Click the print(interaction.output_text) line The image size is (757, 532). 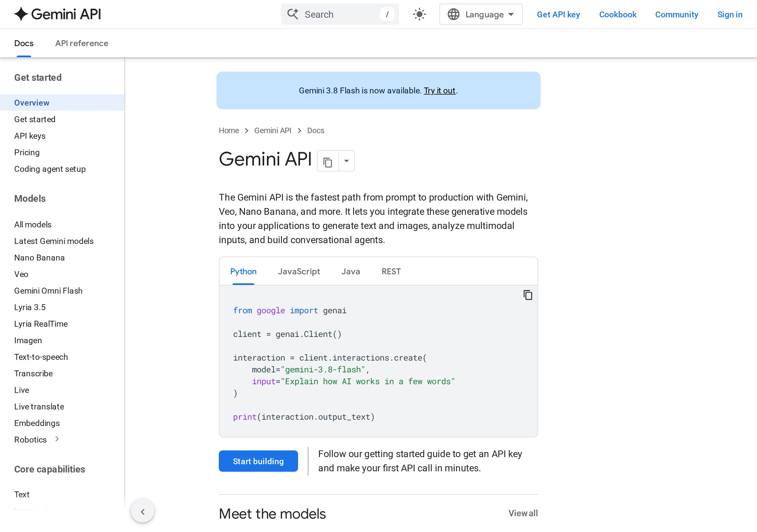[304, 417]
